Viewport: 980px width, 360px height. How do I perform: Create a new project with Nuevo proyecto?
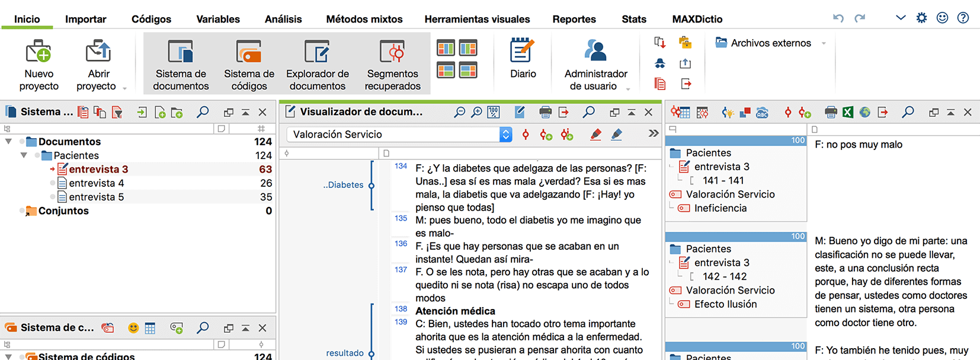tap(39, 64)
